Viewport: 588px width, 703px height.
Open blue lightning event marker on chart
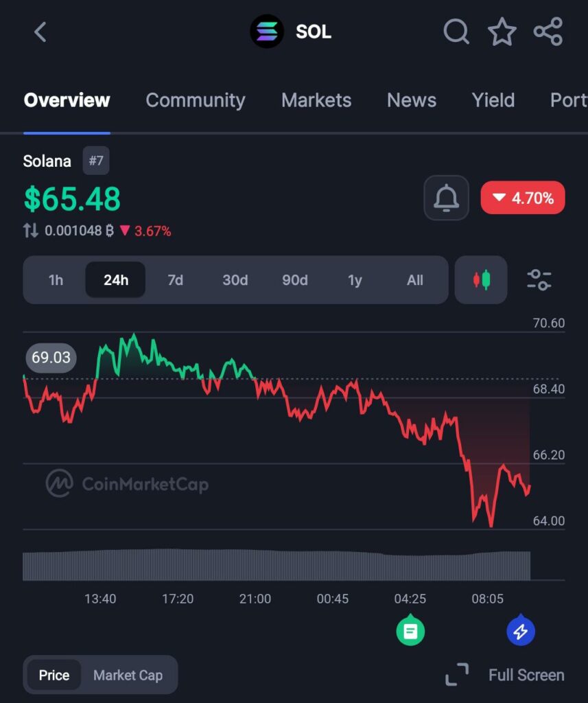point(520,630)
